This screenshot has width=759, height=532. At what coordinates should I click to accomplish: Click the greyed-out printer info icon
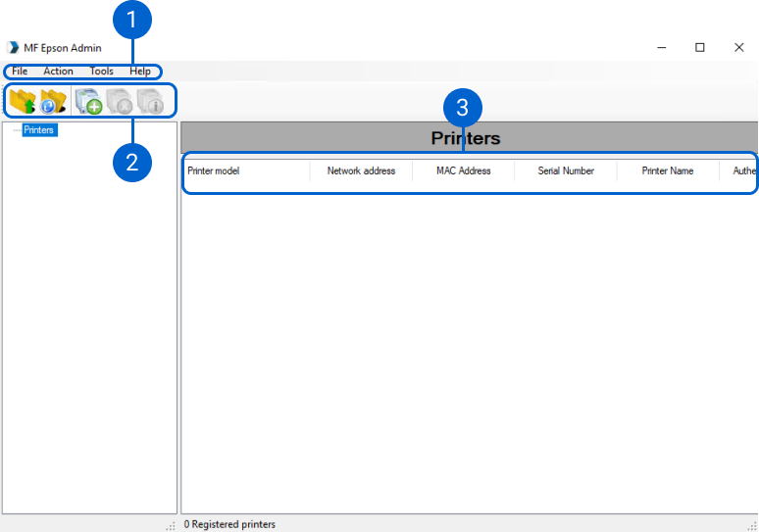click(150, 100)
